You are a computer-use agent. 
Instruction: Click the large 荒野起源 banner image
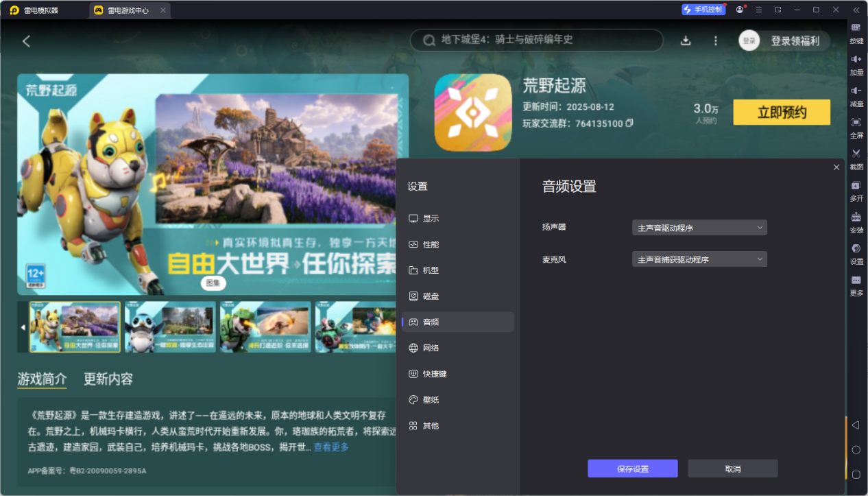(213, 185)
